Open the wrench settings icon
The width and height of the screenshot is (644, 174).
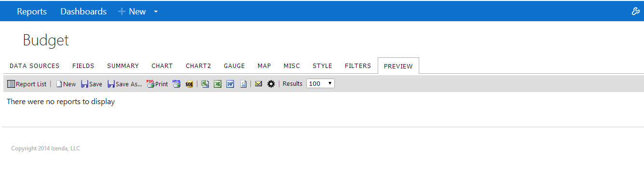coord(636,12)
